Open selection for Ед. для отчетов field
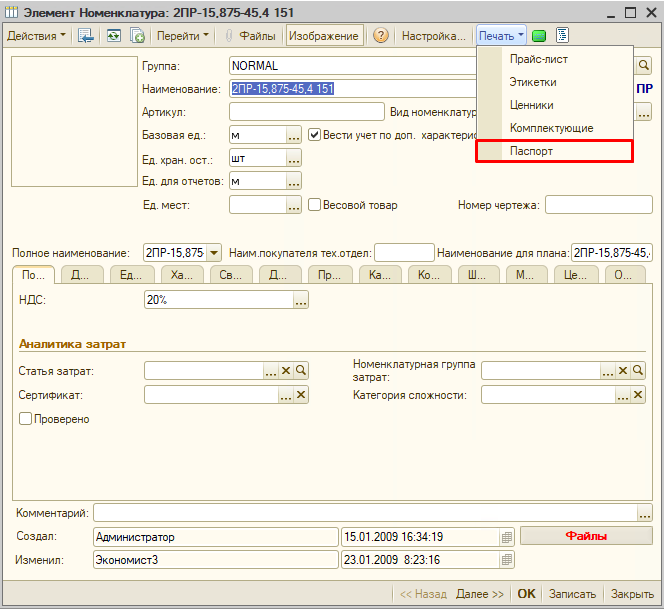Image resolution: width=664 pixels, height=609 pixels. pyautogui.click(x=294, y=181)
